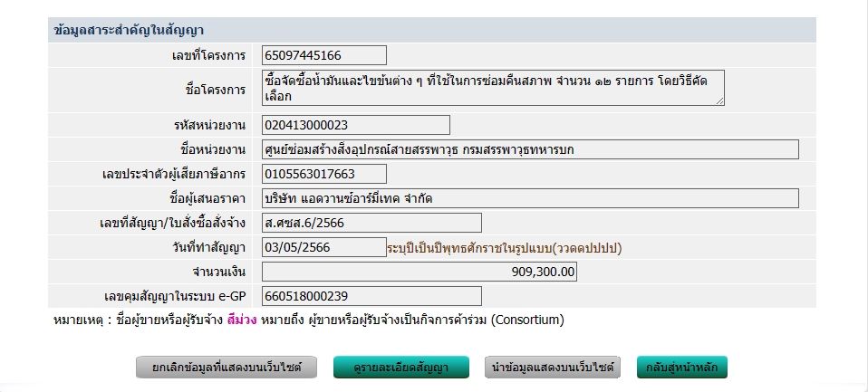Click the นำข้อมูลแสดงบนเว็บไซต์ button
868x392 pixels.
pyautogui.click(x=552, y=368)
